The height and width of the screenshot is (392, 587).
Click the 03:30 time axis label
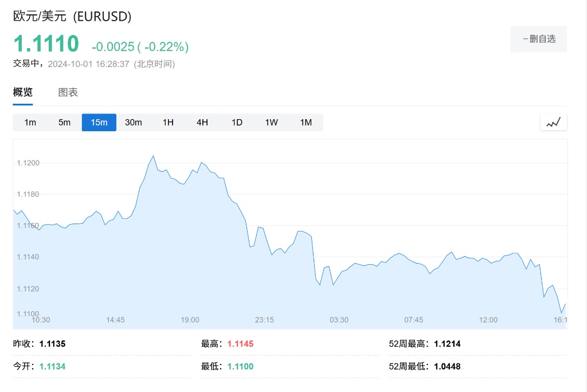point(339,320)
